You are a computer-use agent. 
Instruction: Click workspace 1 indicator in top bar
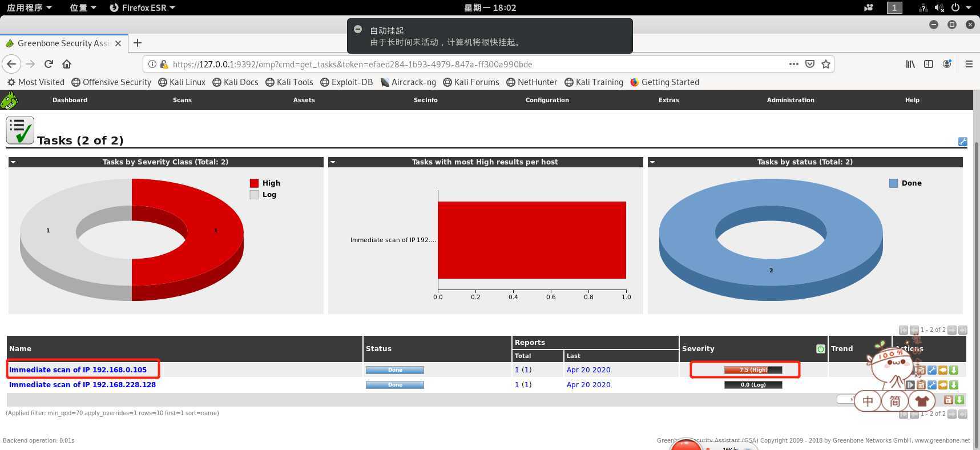point(894,7)
